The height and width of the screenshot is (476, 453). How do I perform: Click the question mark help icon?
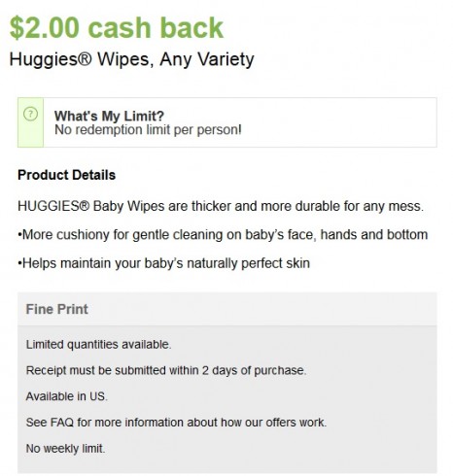pos(30,114)
